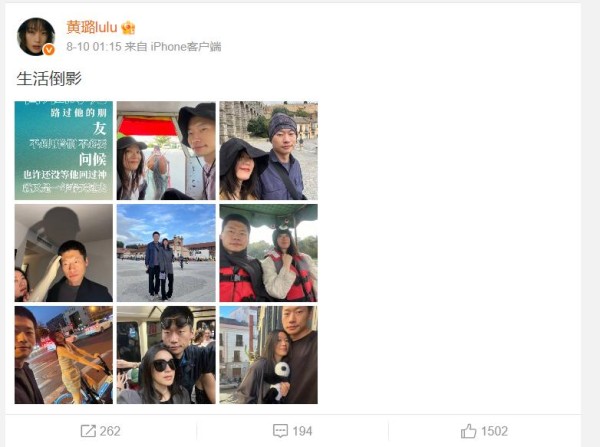
Task: Click the comment speech bubble icon
Action: coord(280,431)
